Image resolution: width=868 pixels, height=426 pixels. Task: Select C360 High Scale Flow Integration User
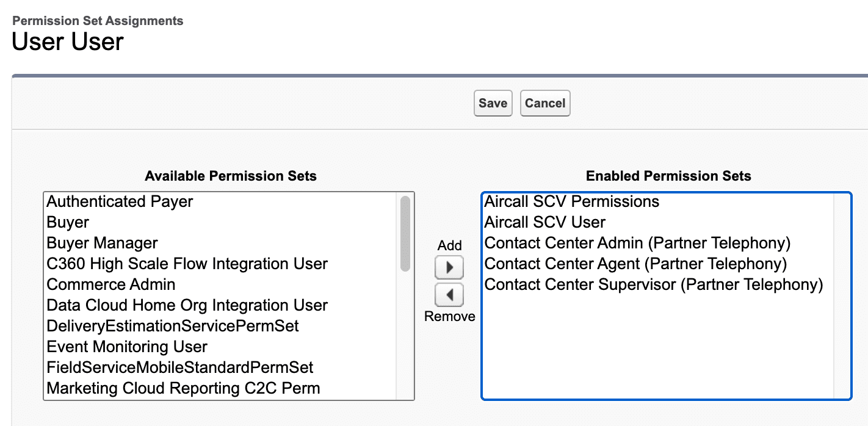tap(187, 264)
